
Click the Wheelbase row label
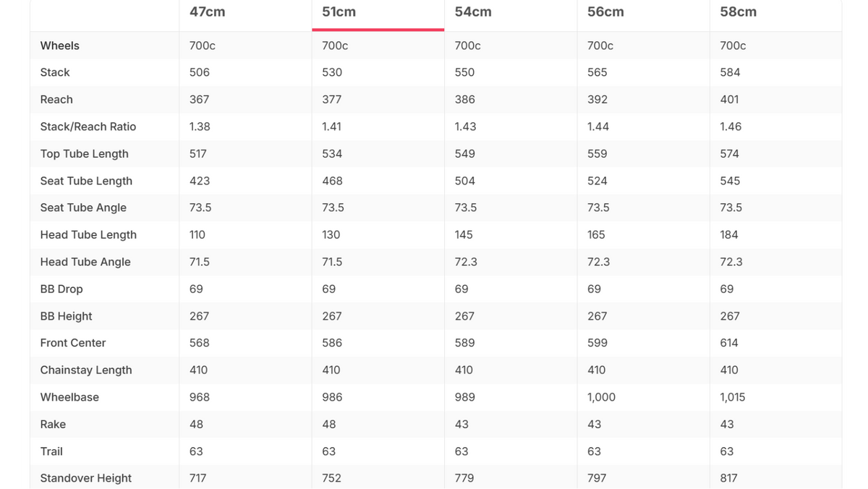click(69, 397)
